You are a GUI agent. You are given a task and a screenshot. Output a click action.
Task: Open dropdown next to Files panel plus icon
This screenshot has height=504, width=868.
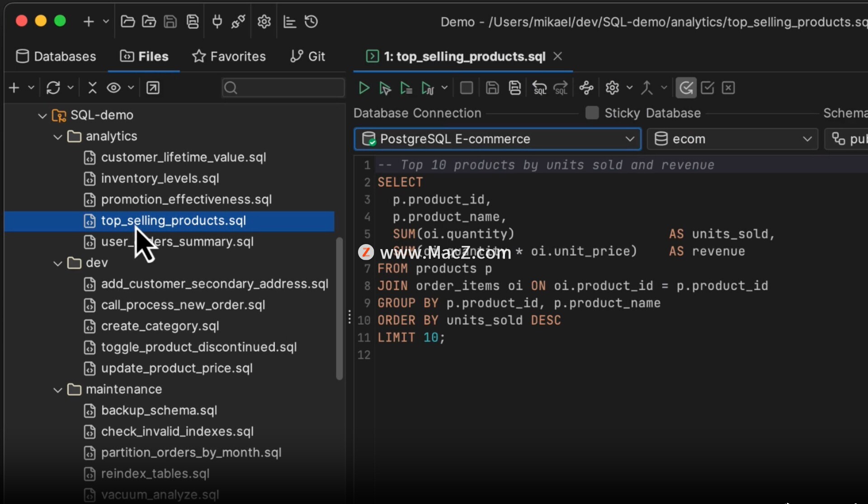[31, 88]
